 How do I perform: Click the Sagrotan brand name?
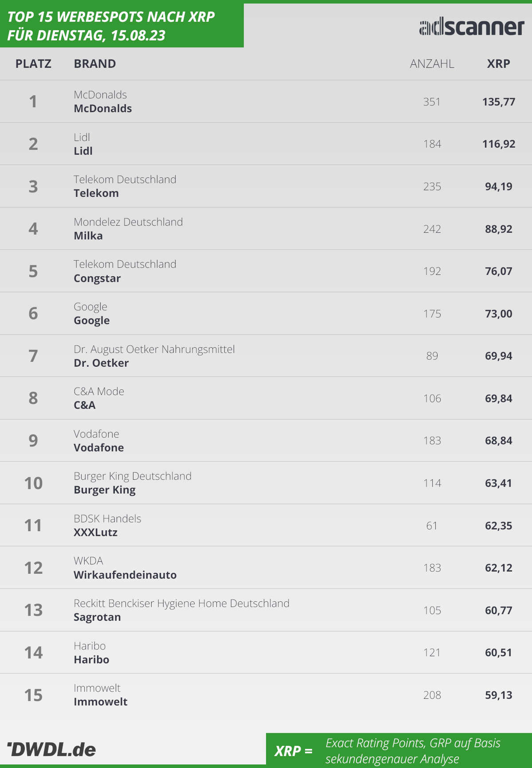tap(97, 617)
